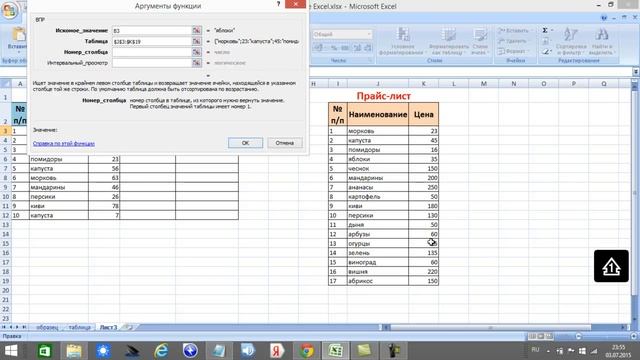This screenshot has height=360, width=640.
Task: Click cell 'персики' in left table
Action: pos(59,196)
